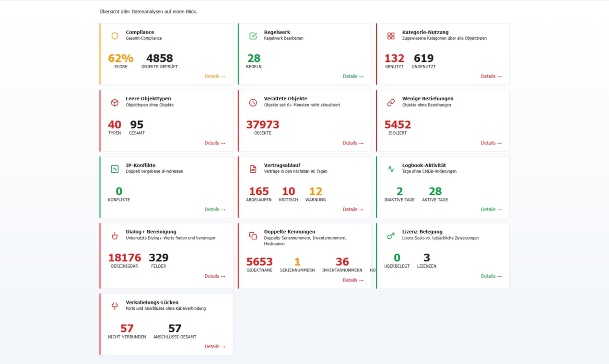This screenshot has width=609, height=364.
Task: Click the 12 Warnung value
Action: [316, 191]
